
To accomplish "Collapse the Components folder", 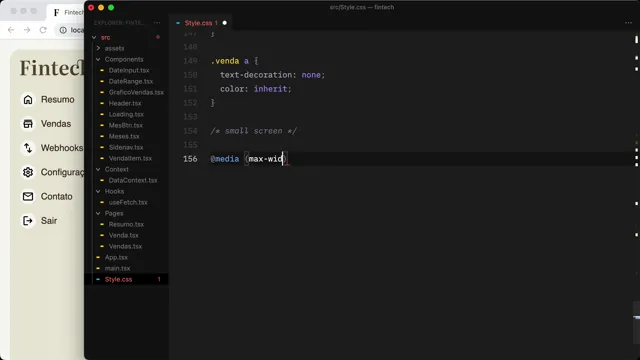I will click(98, 59).
